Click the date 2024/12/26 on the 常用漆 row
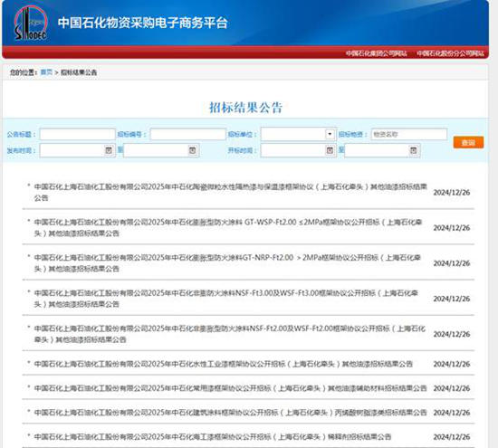The height and width of the screenshot is (448, 498). 451,388
